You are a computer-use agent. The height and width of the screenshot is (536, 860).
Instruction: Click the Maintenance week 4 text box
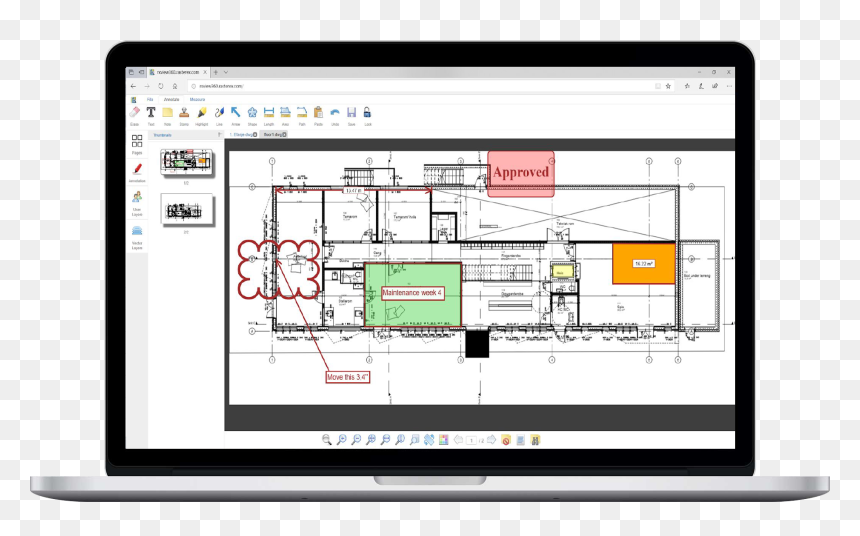click(x=412, y=293)
